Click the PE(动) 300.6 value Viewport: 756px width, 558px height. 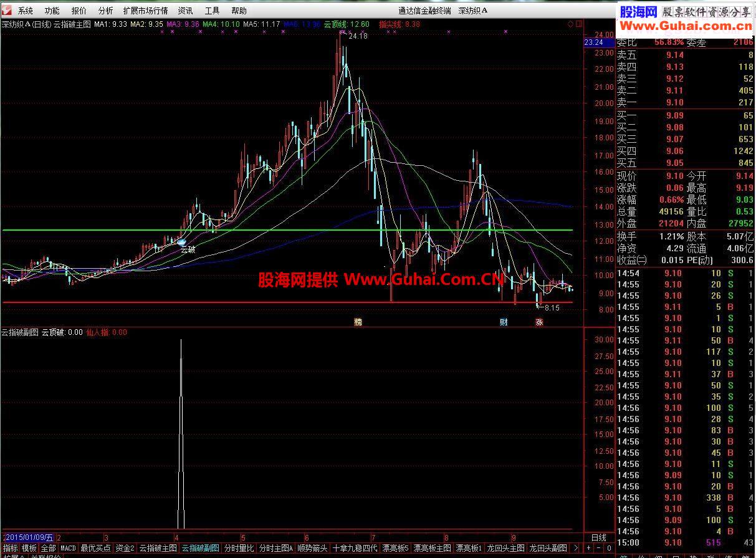[742, 259]
